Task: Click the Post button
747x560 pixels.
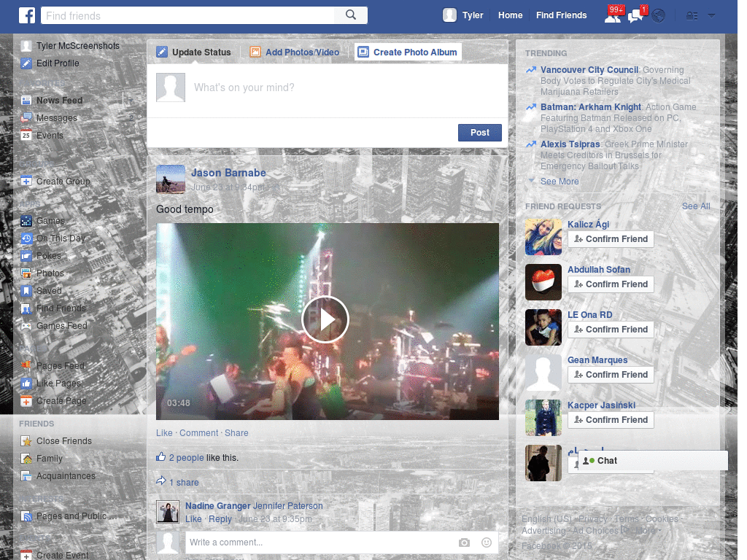Action: click(x=480, y=133)
